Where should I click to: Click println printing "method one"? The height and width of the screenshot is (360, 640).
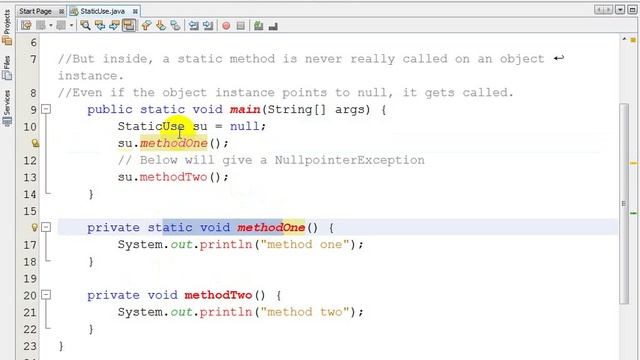coord(226,244)
